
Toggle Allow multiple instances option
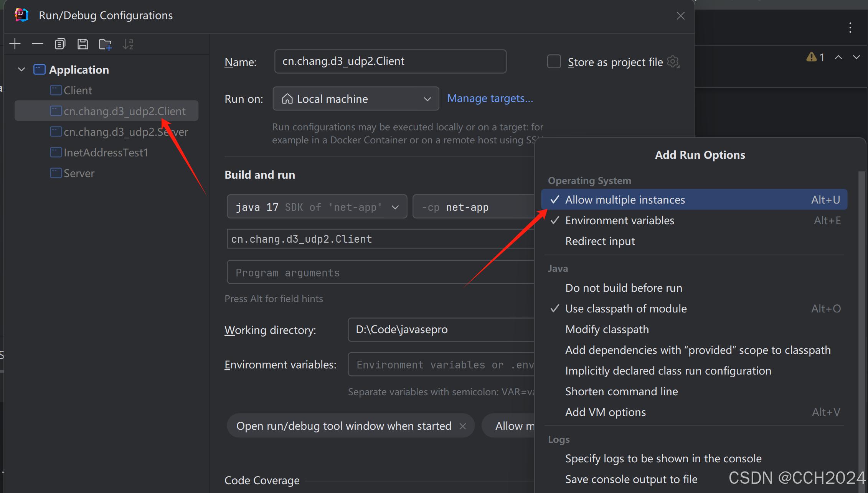click(x=625, y=200)
